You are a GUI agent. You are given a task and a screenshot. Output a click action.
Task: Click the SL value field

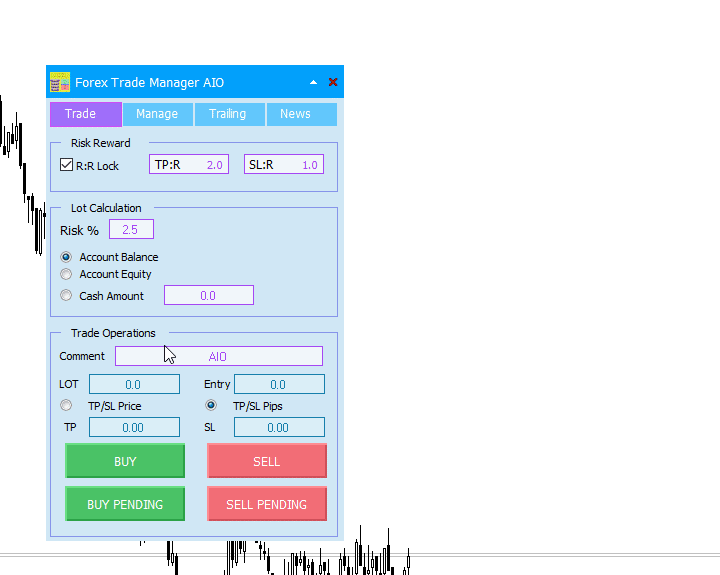[x=279, y=428]
